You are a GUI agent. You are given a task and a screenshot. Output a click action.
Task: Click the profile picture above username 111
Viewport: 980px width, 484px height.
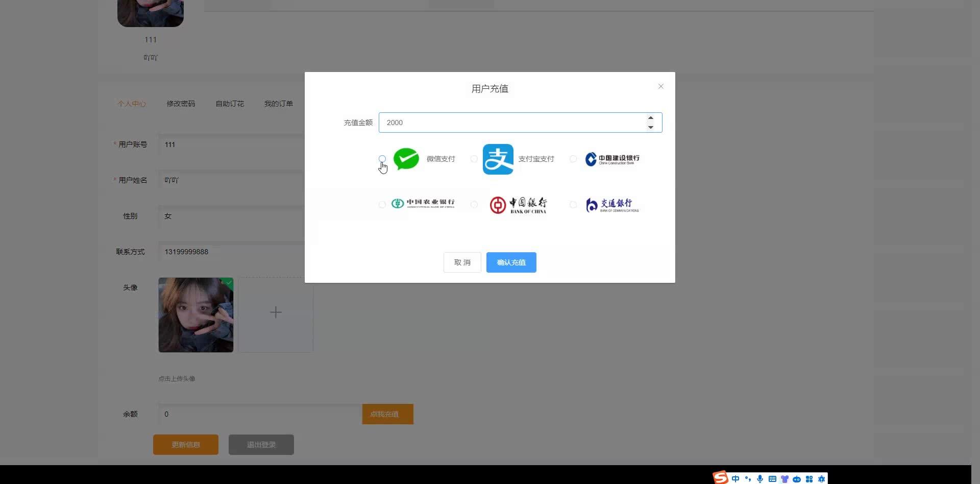pyautogui.click(x=151, y=12)
